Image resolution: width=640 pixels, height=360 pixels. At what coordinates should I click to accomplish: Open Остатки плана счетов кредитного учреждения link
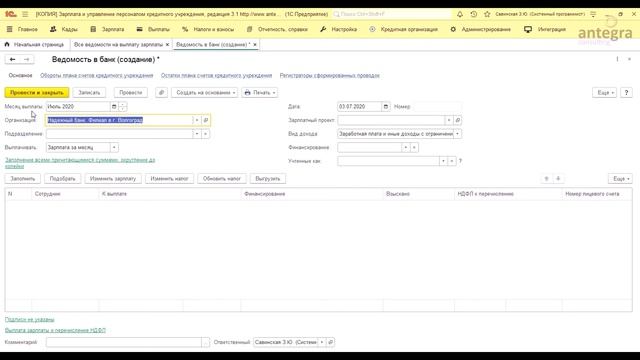(216, 76)
